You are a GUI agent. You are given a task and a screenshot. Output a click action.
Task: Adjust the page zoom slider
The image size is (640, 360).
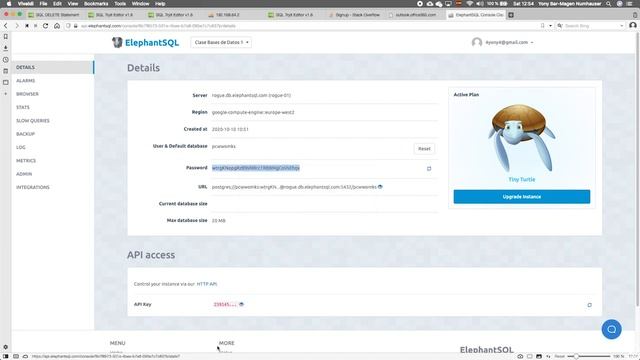(x=589, y=356)
